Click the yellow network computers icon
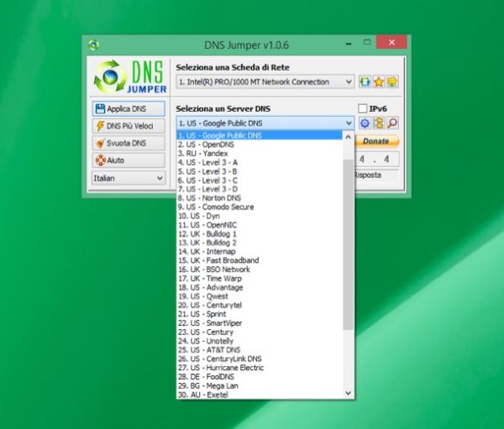Screen dimensions: 504x429 pyautogui.click(x=392, y=82)
